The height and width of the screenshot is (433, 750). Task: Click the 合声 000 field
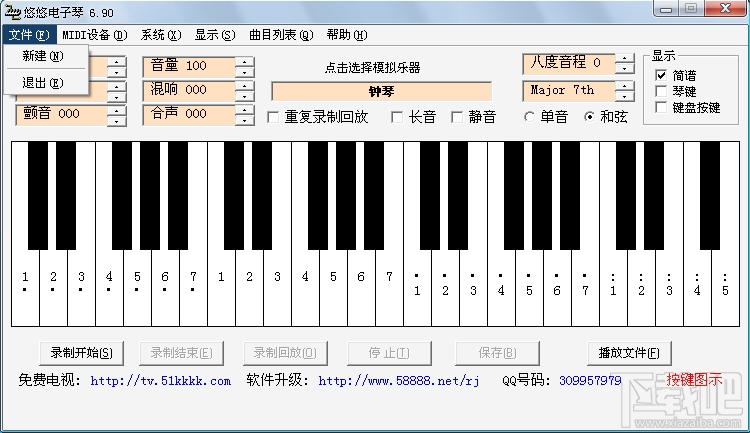point(189,114)
